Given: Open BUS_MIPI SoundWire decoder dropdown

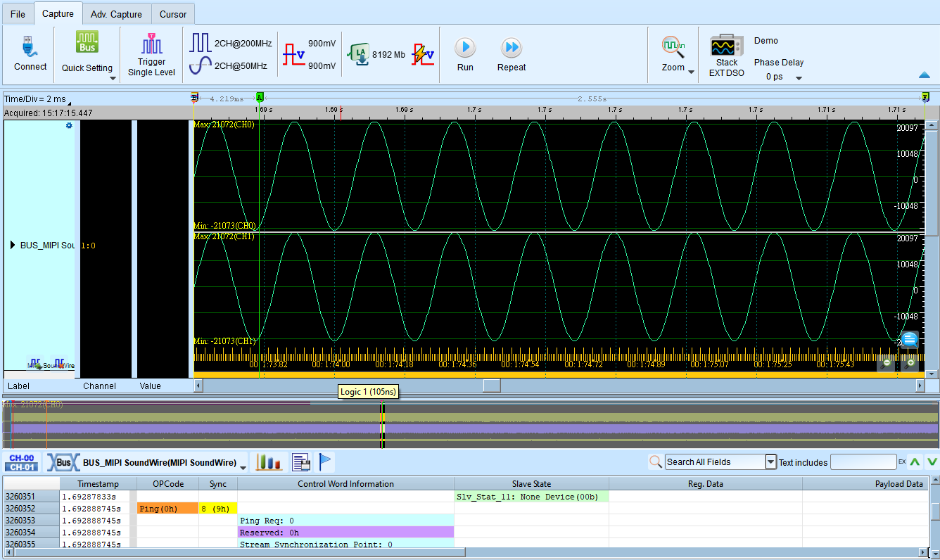Looking at the screenshot, I should coord(243,468).
